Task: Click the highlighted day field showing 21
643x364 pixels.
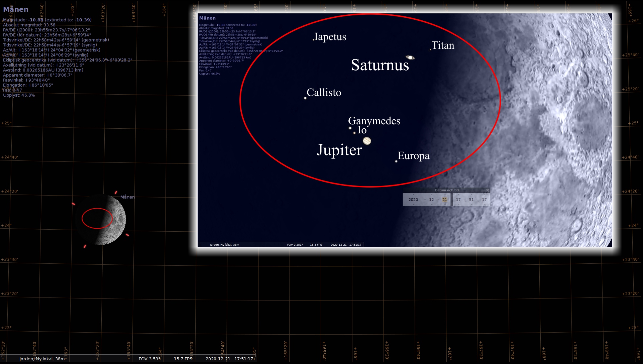Action: (445, 200)
